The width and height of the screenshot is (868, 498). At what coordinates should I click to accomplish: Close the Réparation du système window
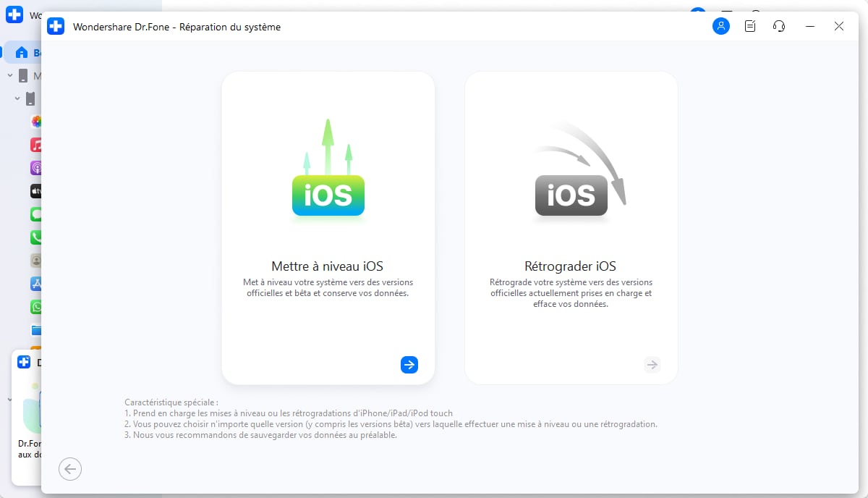pyautogui.click(x=839, y=26)
